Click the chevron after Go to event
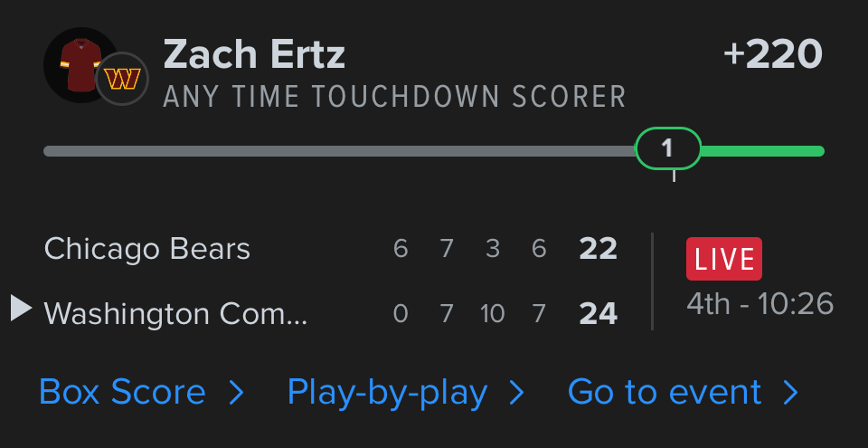Image resolution: width=868 pixels, height=448 pixels. tap(791, 392)
